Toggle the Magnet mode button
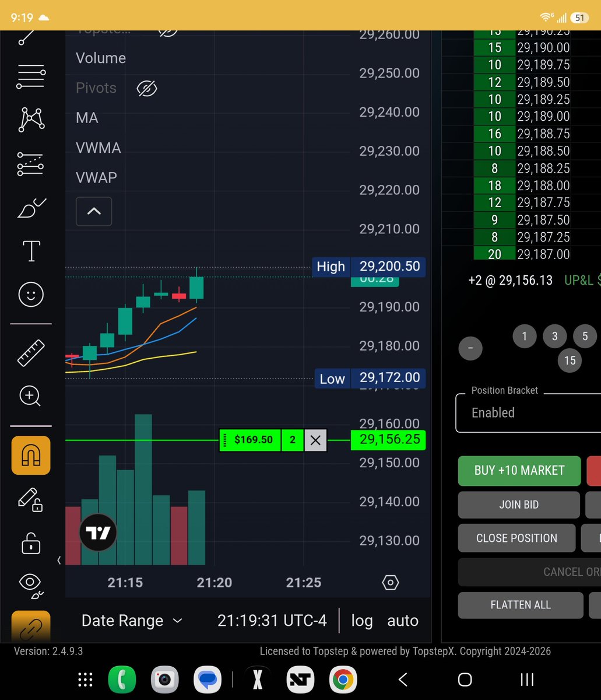 31,455
